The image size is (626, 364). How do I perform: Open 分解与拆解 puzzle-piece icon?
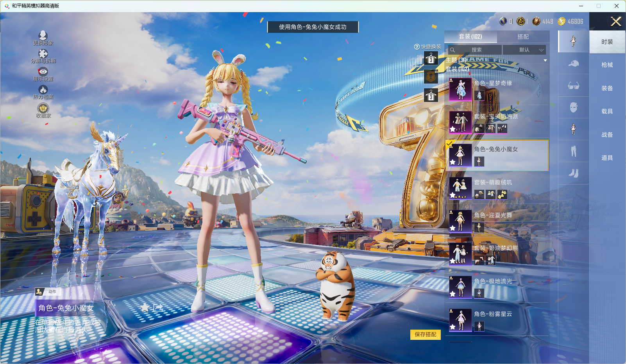43,54
